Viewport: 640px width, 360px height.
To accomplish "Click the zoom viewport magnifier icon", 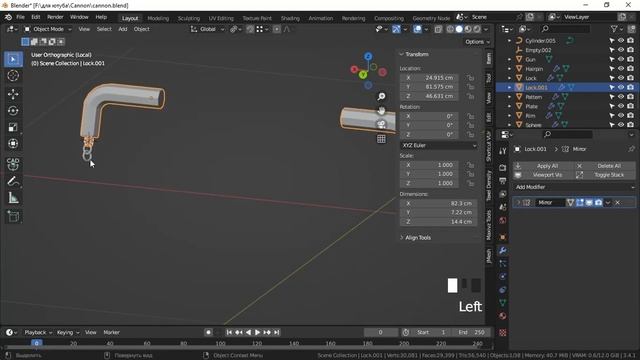I will pyautogui.click(x=381, y=96).
